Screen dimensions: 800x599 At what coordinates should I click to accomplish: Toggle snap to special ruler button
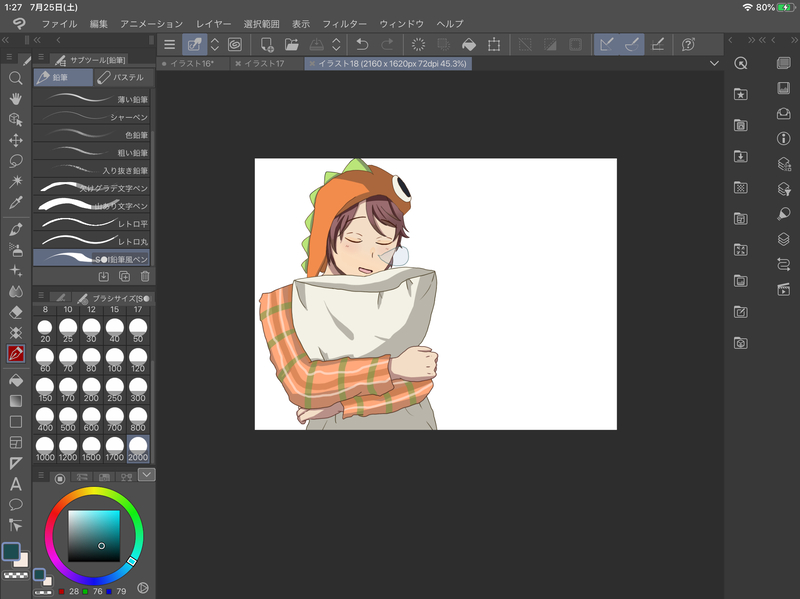(x=632, y=44)
